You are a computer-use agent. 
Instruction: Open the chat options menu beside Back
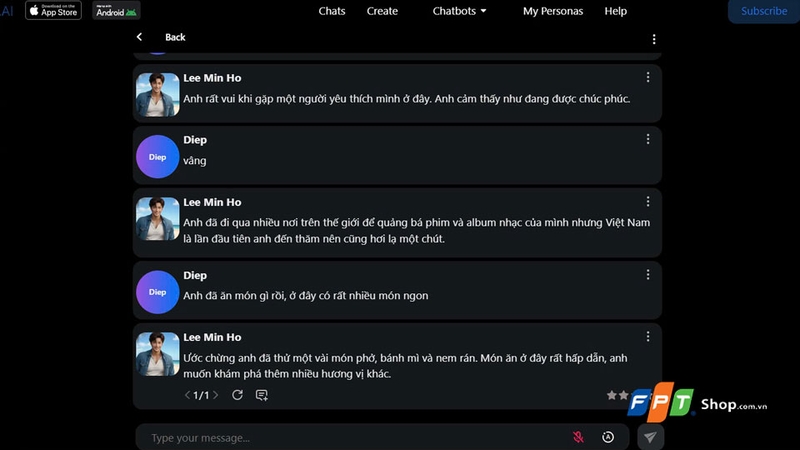click(654, 39)
